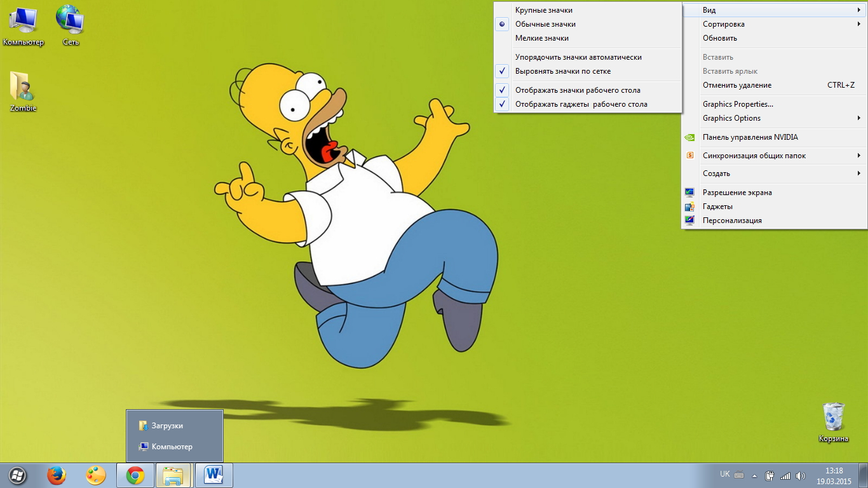Image resolution: width=868 pixels, height=488 pixels.
Task: Open Загрузки window from taskbar popup
Action: pos(175,426)
